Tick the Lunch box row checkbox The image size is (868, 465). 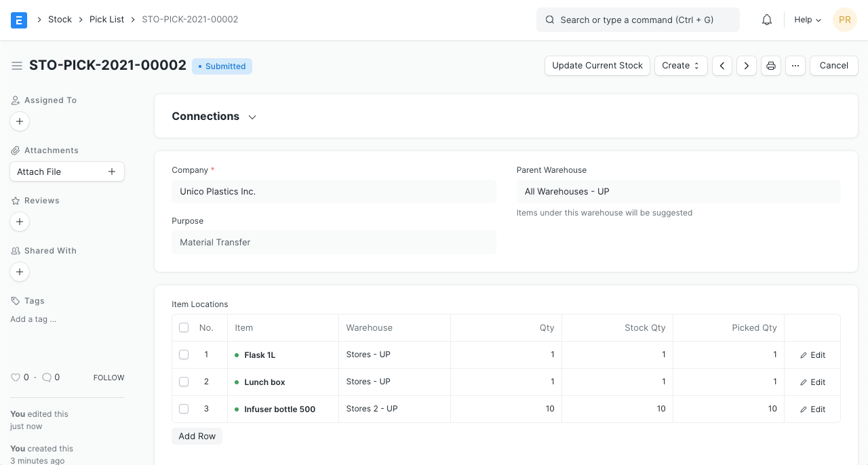(x=184, y=382)
